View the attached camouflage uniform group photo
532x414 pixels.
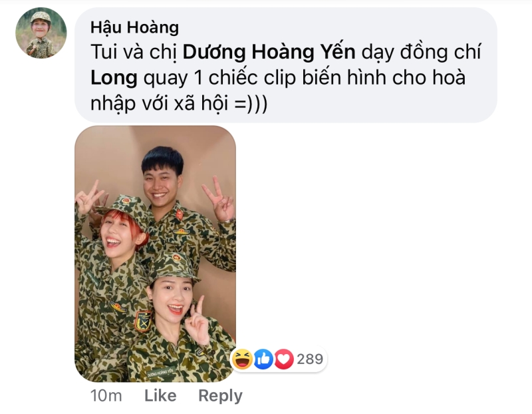pyautogui.click(x=155, y=254)
